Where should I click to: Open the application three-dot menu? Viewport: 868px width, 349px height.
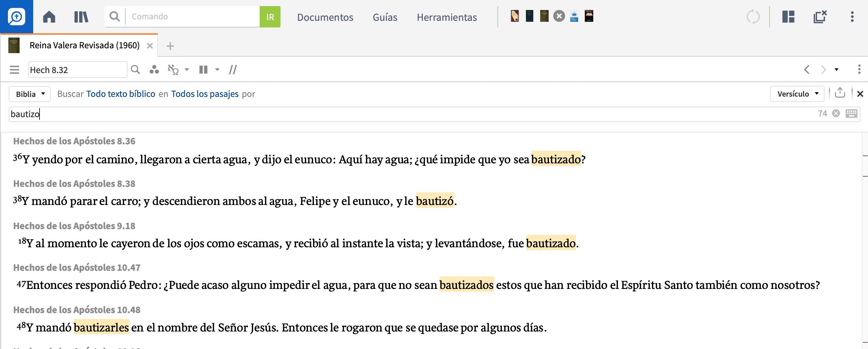click(852, 17)
